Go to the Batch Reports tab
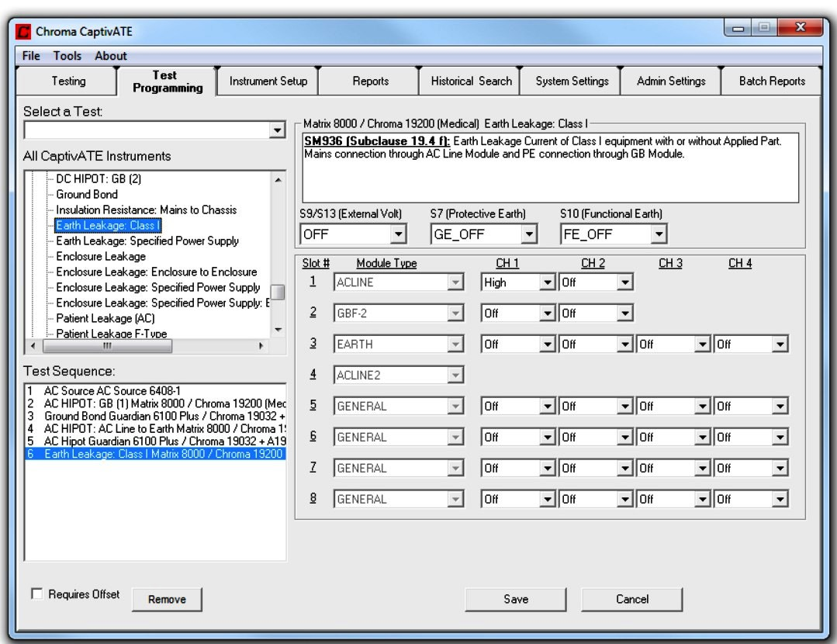Screen dimensions: 837x644 pos(770,81)
